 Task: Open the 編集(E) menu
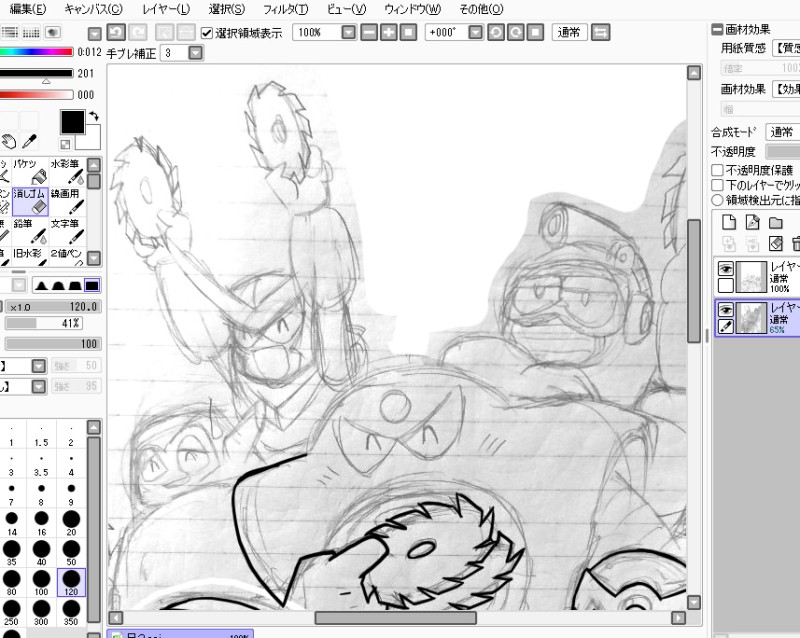point(28,9)
